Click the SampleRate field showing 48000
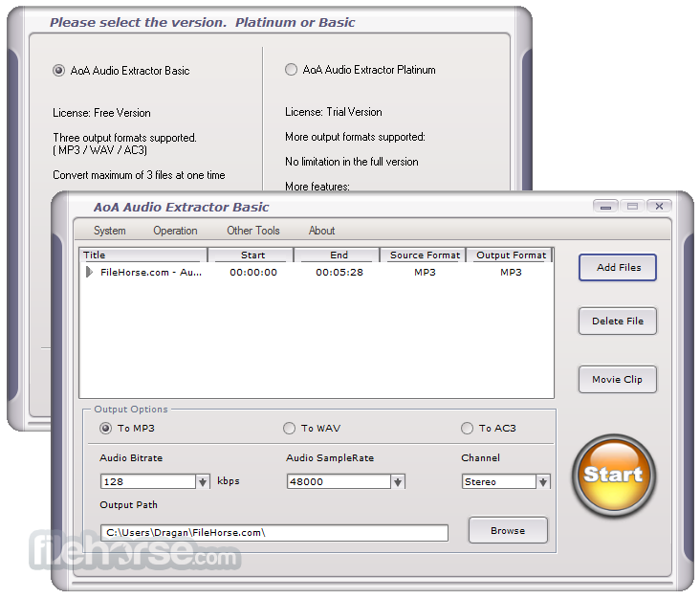This screenshot has height=599, width=700. click(339, 482)
